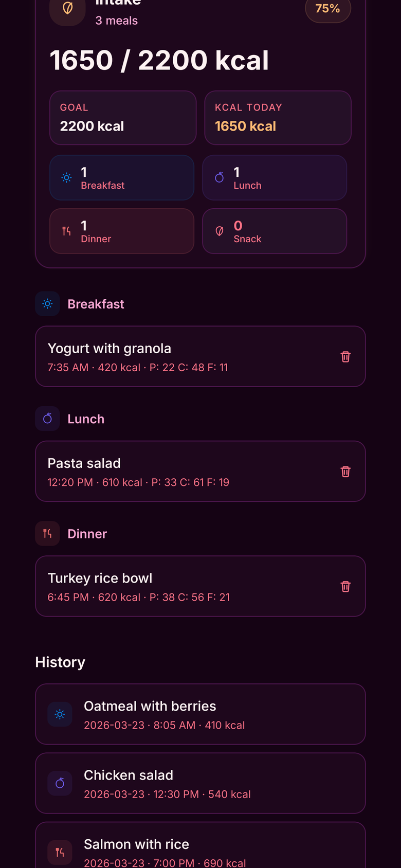Image resolution: width=401 pixels, height=868 pixels.
Task: Delete the Yogurt with granola entry
Action: 345,356
